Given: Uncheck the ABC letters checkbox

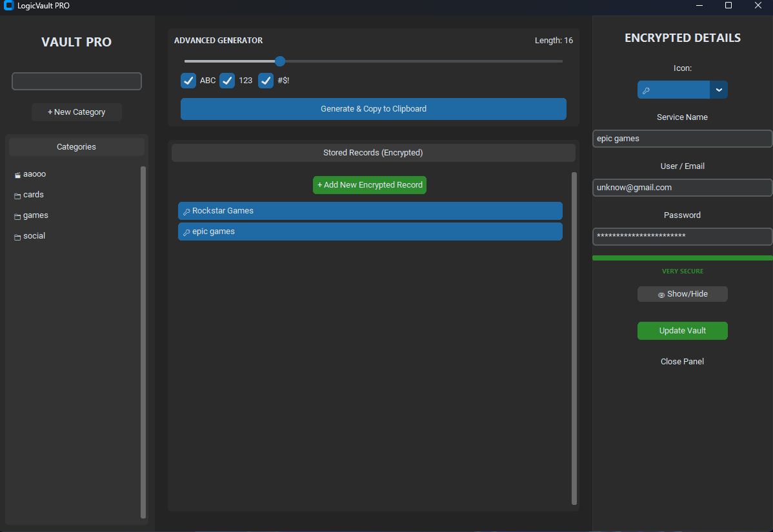Looking at the screenshot, I should [x=188, y=80].
